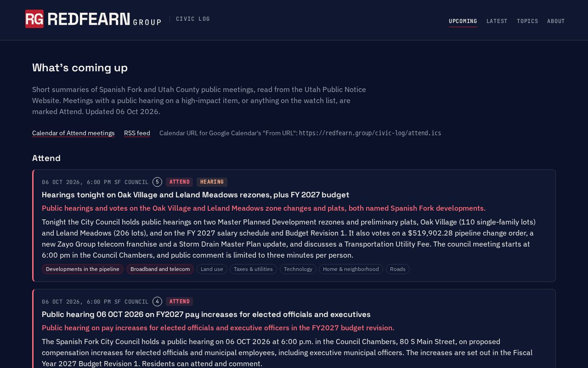
Task: Open the Calendar of Attend meetings link
Action: point(73,133)
